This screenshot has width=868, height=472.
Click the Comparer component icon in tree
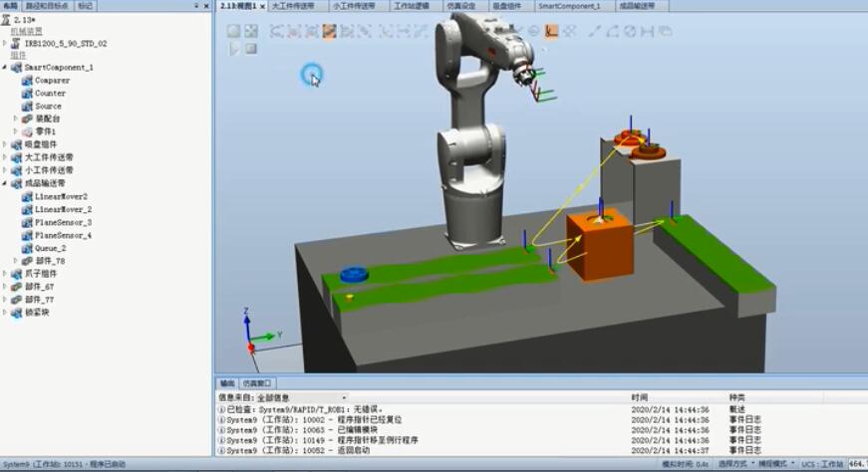pos(27,81)
